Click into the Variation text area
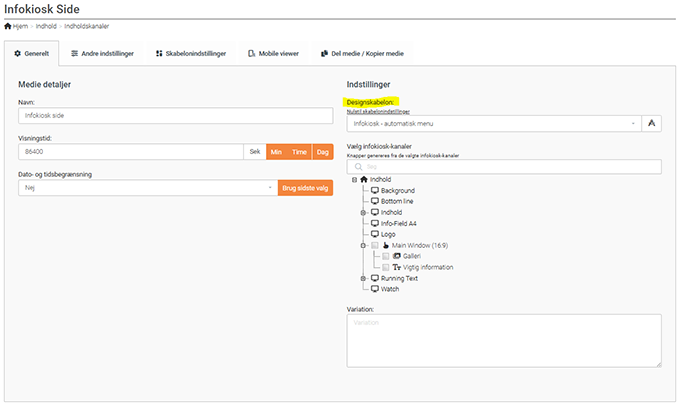 (503, 340)
